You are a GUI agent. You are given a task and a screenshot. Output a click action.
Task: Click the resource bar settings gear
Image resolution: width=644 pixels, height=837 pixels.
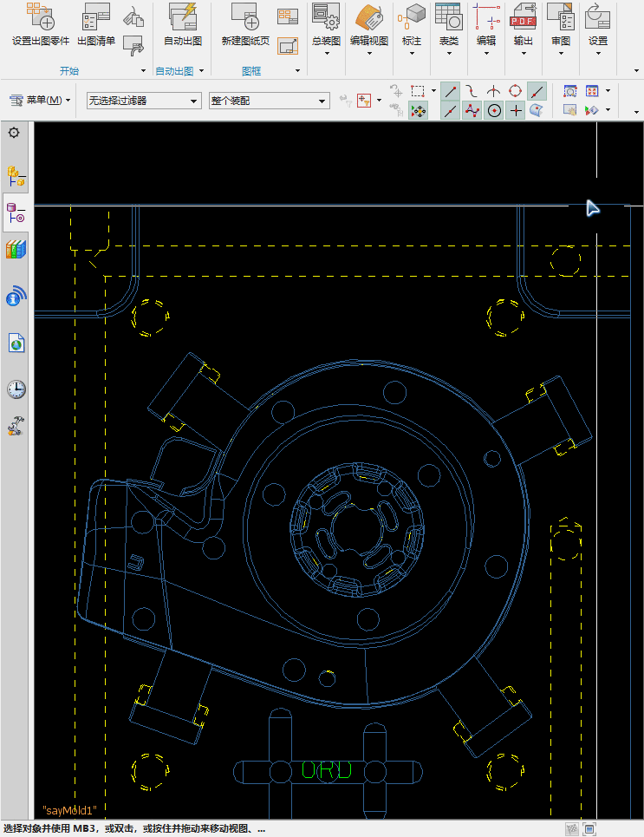[15, 133]
